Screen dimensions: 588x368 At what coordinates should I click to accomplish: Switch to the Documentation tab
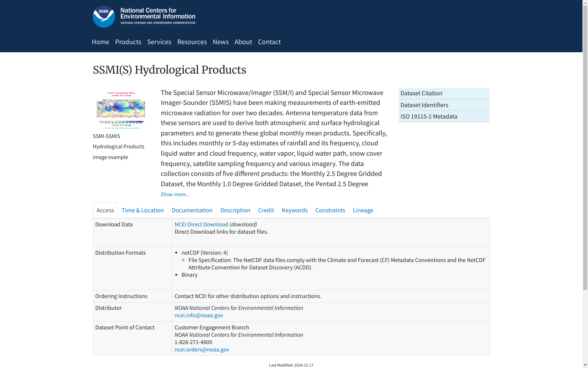tap(192, 210)
